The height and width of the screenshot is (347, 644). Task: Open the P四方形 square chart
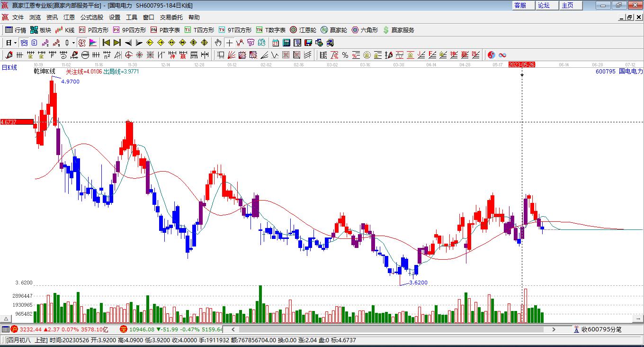tap(93, 30)
